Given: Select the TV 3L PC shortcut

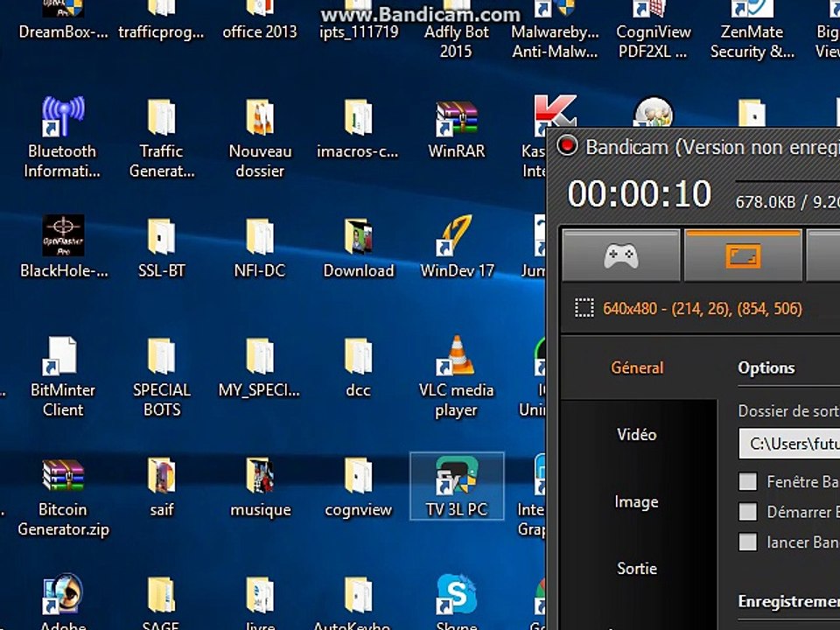Looking at the screenshot, I should [x=457, y=486].
